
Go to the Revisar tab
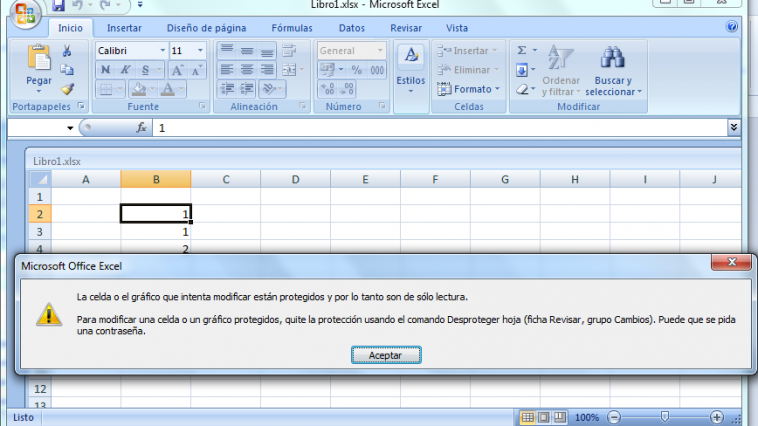coord(406,28)
